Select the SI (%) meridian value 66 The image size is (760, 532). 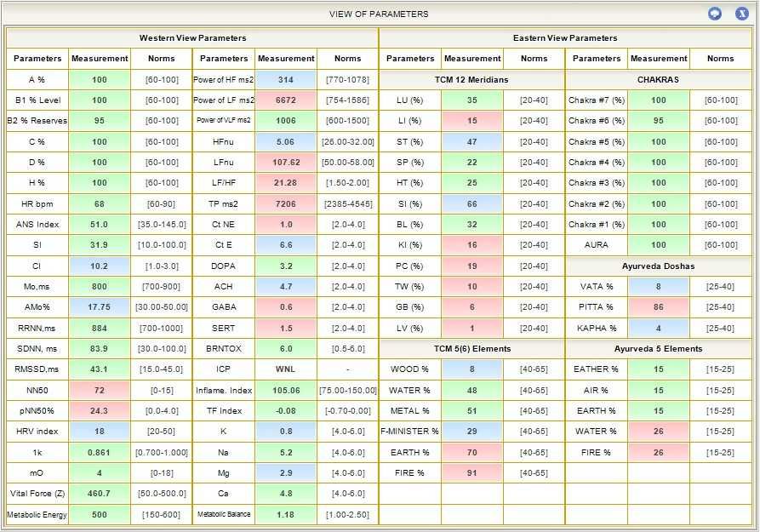coord(472,204)
